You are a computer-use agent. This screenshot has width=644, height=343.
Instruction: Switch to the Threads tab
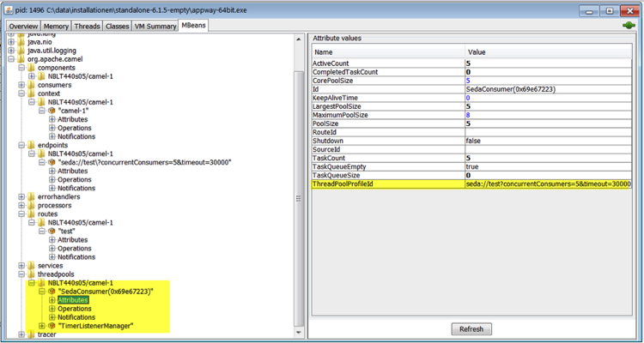click(x=87, y=27)
